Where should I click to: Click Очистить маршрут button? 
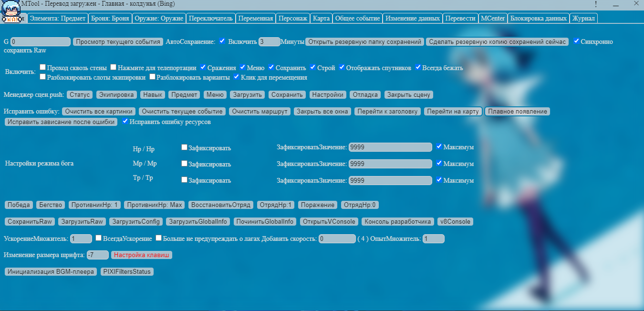click(260, 111)
